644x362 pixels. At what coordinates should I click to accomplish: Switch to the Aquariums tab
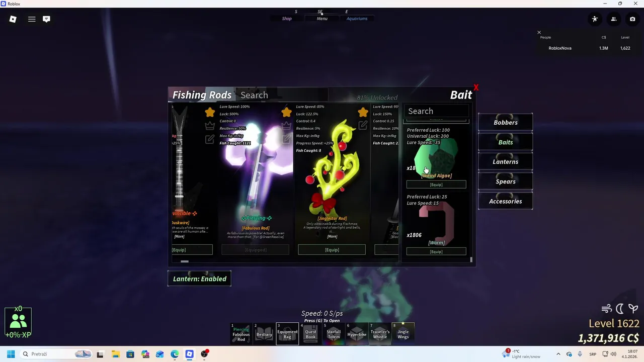point(357,19)
